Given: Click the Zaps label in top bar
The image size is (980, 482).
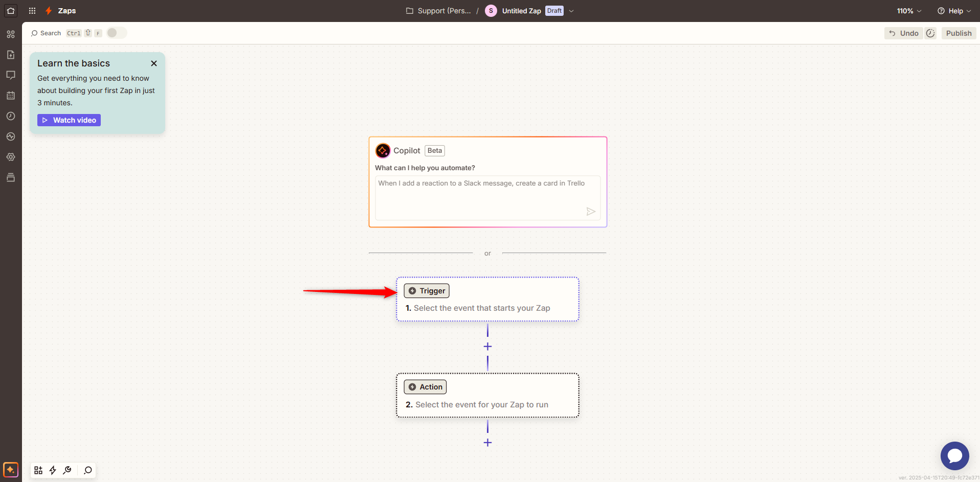Looking at the screenshot, I should coord(66,11).
